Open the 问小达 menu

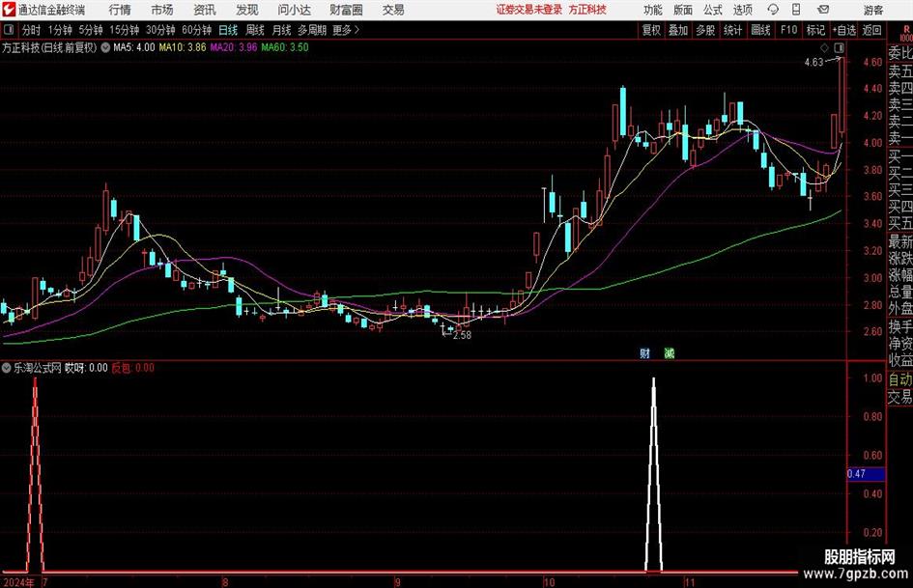pos(294,10)
